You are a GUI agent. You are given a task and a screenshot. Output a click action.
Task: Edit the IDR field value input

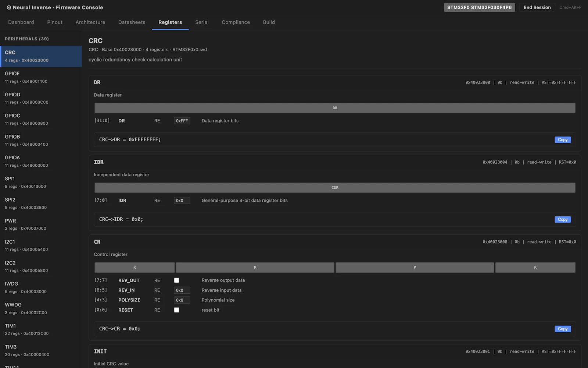pyautogui.click(x=182, y=201)
